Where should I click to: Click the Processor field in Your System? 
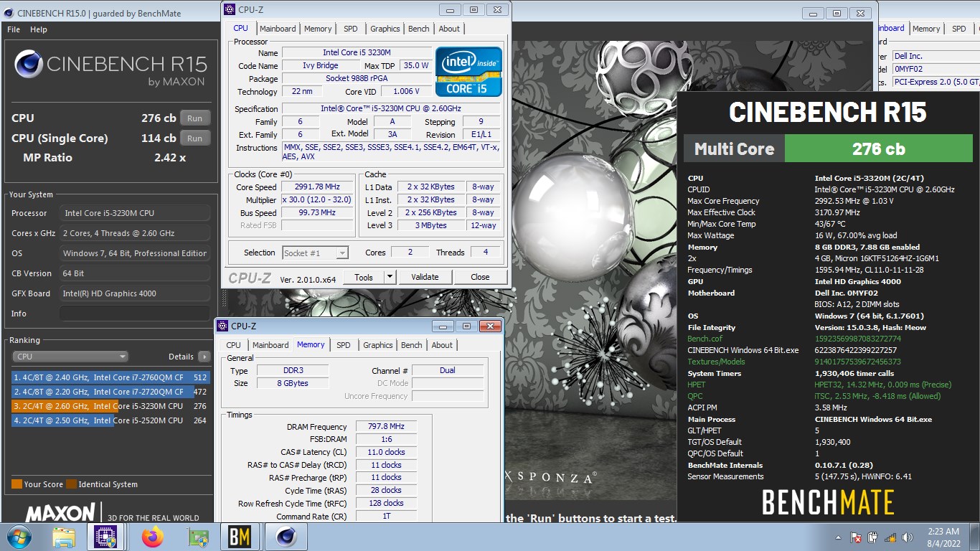(x=135, y=213)
